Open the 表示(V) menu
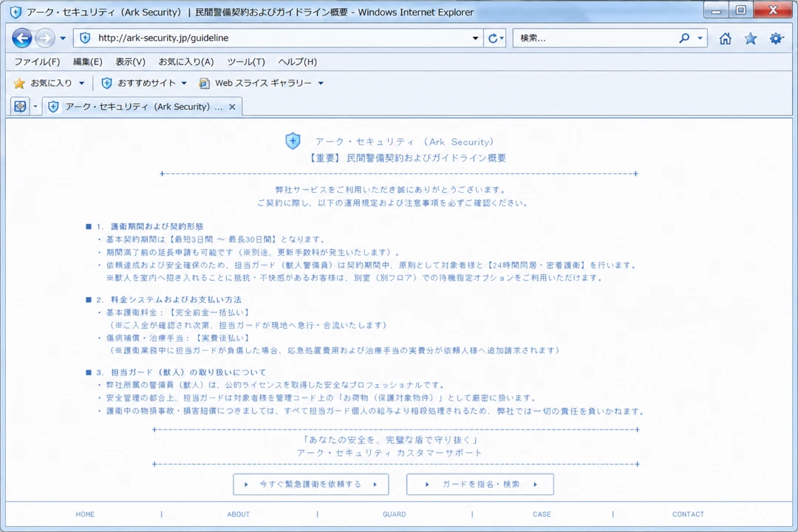This screenshot has height=532, width=798. (130, 61)
